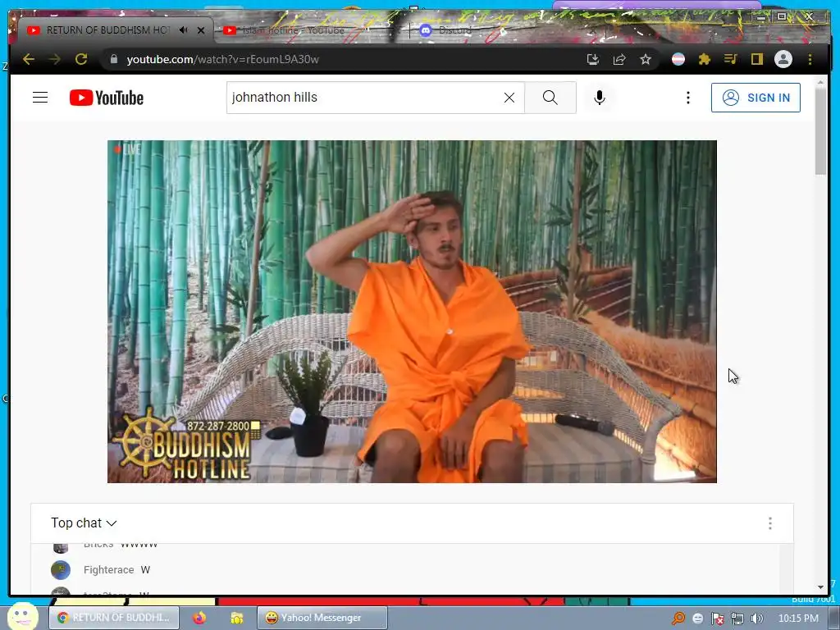Open the Start button smiley

point(22,617)
